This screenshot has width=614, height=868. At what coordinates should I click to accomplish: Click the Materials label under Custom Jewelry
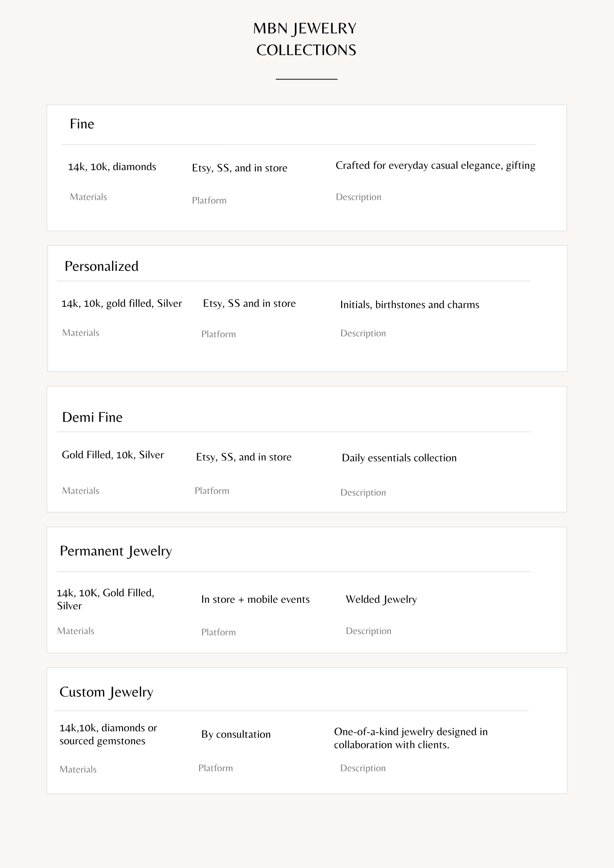[x=78, y=769]
